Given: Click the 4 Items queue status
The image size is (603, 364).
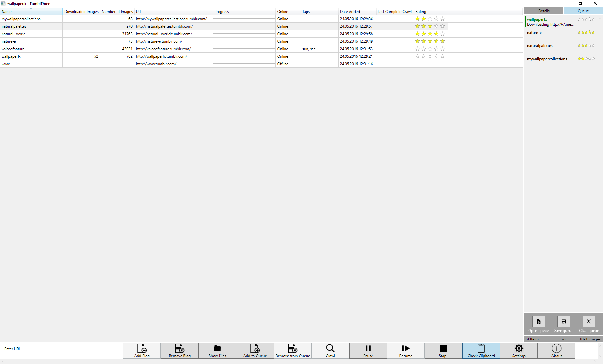Looking at the screenshot, I should pos(533,339).
